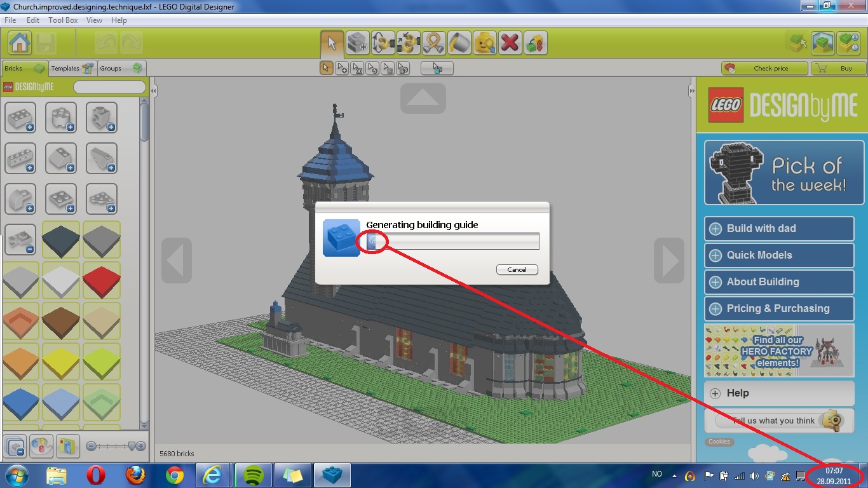Click the Redo arrow in the toolbar

coord(131,43)
